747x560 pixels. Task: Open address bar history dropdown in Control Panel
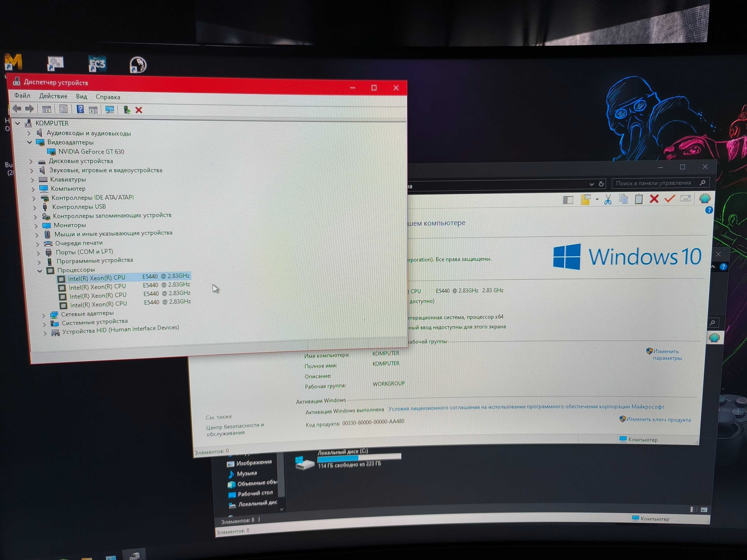[591, 184]
